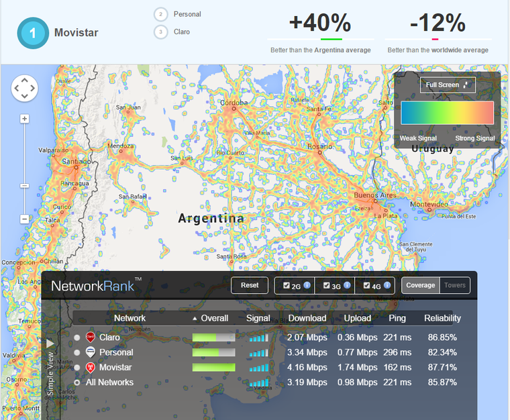Toggle the 2G checkbox
This screenshot has height=420, width=510.
(x=287, y=285)
